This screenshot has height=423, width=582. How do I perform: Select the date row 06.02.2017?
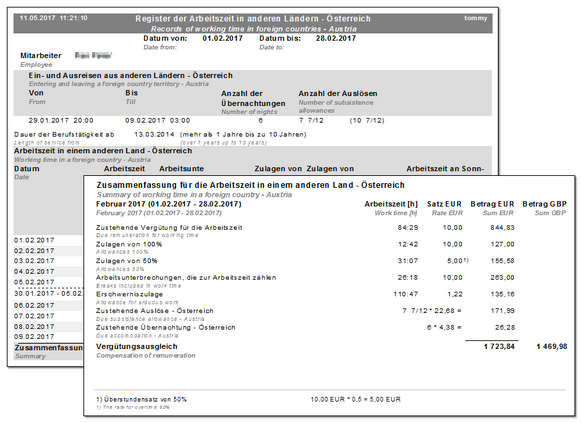pyautogui.click(x=34, y=305)
